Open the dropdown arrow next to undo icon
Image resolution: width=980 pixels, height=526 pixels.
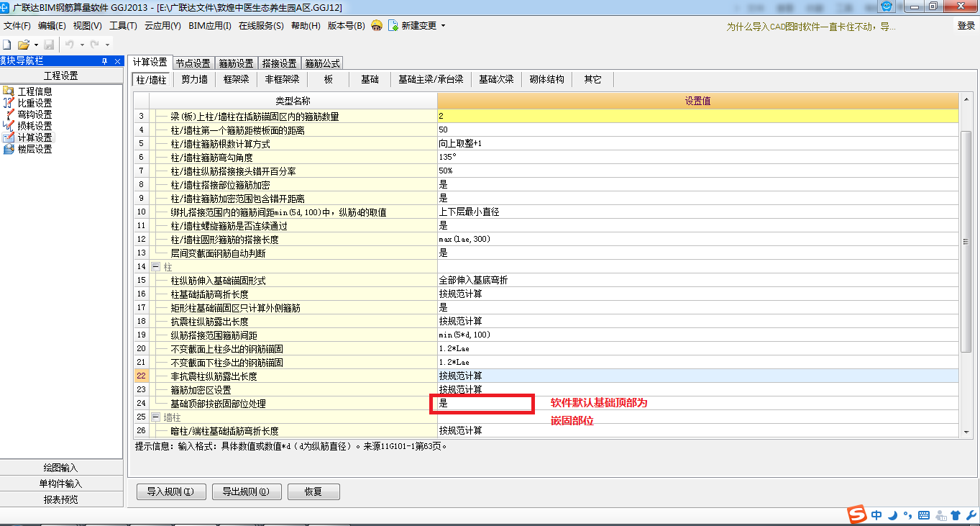coord(82,45)
